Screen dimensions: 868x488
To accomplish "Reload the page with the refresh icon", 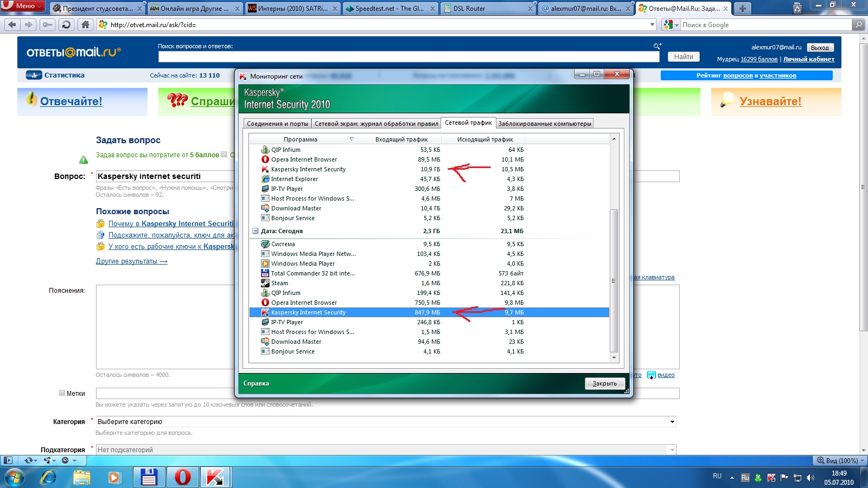I will tap(66, 24).
